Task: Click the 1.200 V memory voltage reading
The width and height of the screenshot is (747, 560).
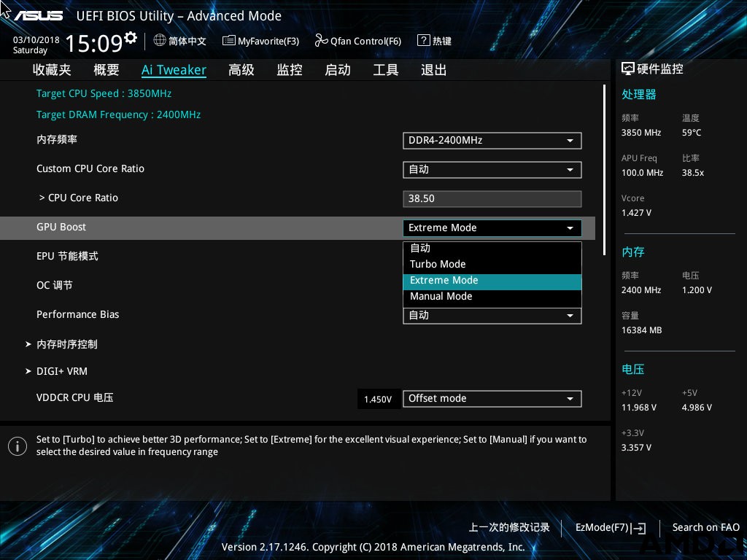Action: tap(697, 290)
